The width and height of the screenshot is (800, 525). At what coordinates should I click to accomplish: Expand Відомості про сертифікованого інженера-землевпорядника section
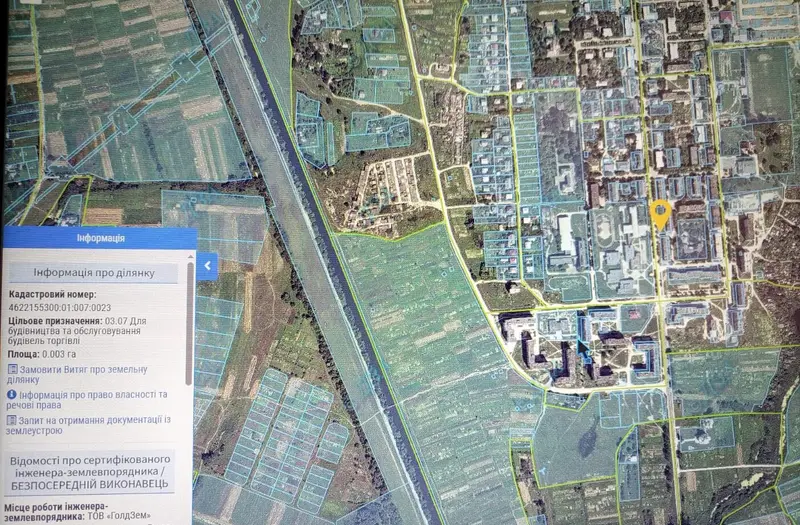[90, 472]
